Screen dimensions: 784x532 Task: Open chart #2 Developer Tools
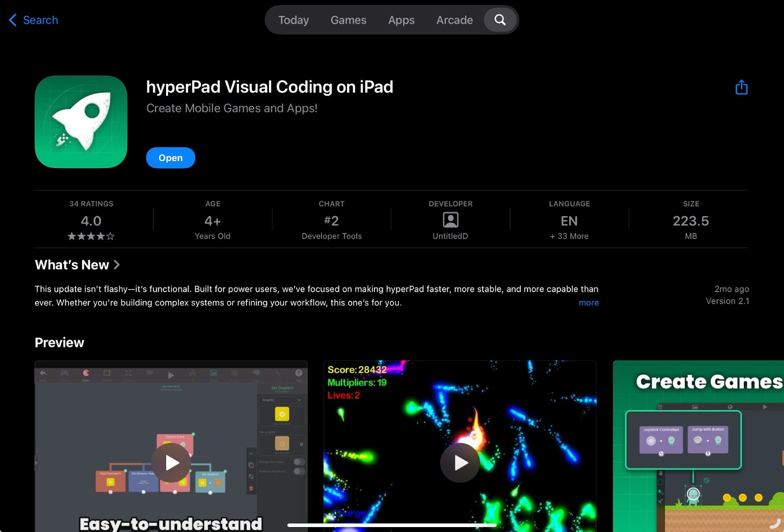(332, 220)
